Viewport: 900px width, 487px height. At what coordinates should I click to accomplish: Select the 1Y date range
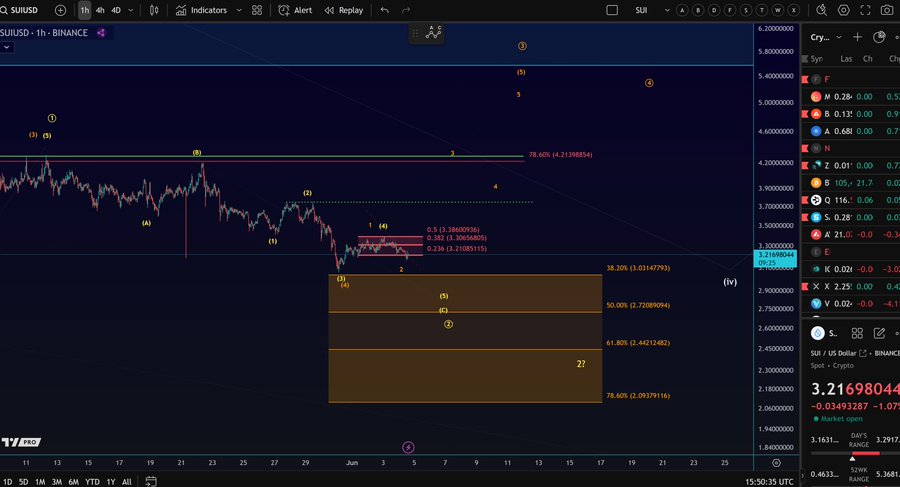111,482
